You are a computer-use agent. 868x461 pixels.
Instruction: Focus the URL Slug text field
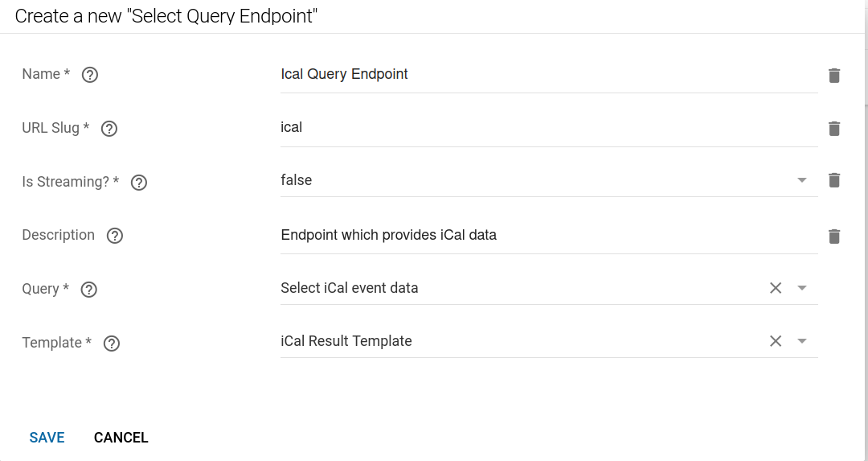[547, 128]
